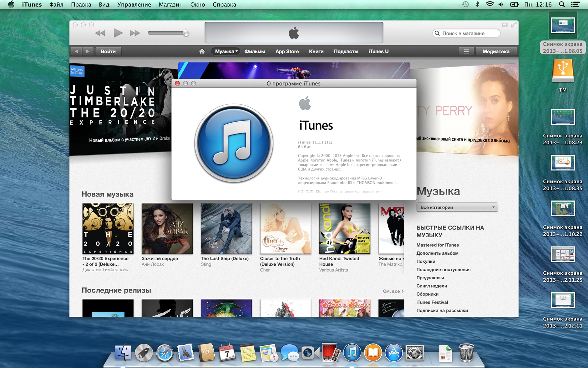588x368 pixels.
Task: Open Safari from the Dock
Action: point(165,353)
